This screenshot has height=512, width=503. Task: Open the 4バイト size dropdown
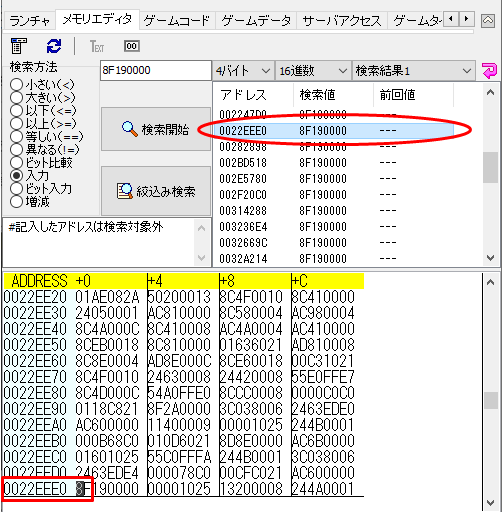(x=243, y=71)
